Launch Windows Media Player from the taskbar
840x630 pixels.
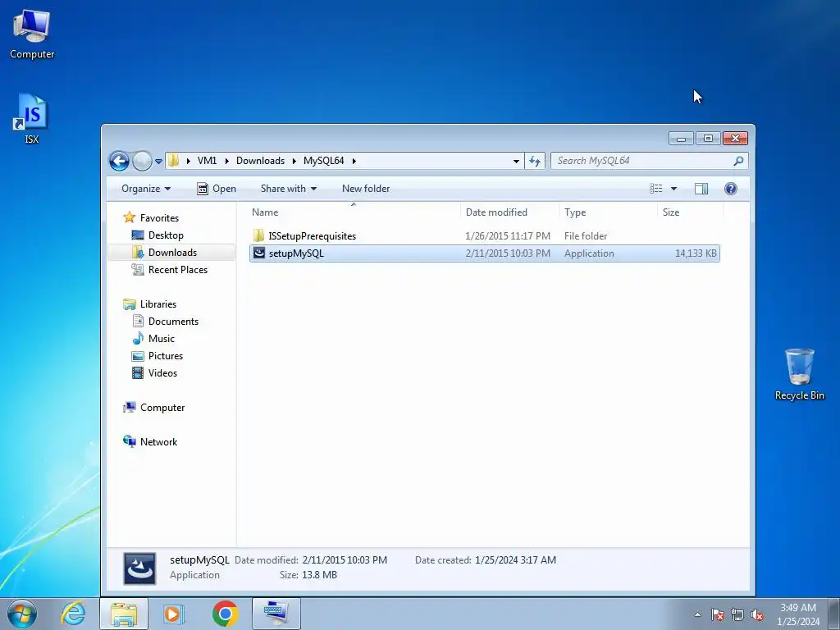pos(174,614)
